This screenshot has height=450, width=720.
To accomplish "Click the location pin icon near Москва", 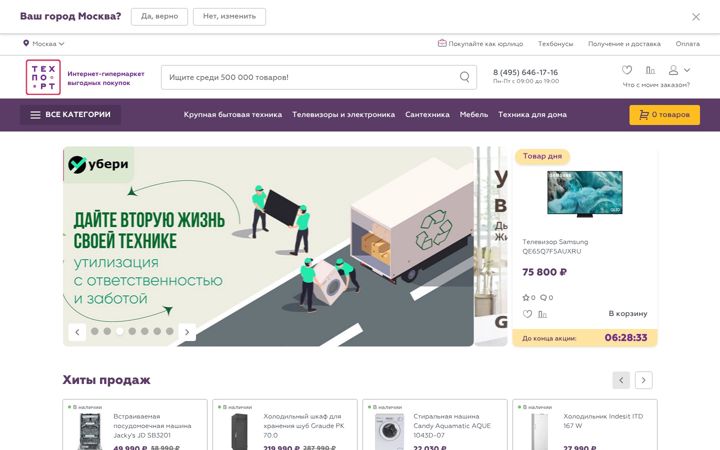I will tap(26, 43).
